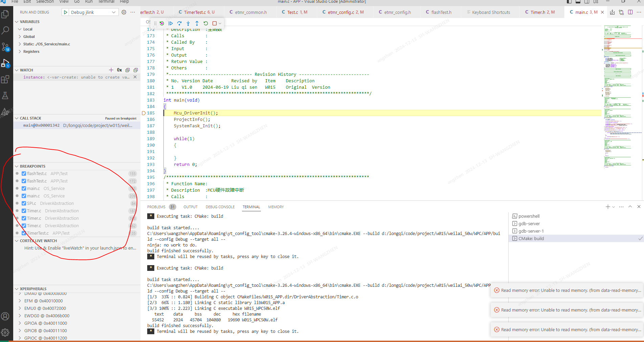Create a new terminal with plus icon
The height and width of the screenshot is (342, 644).
608,207
